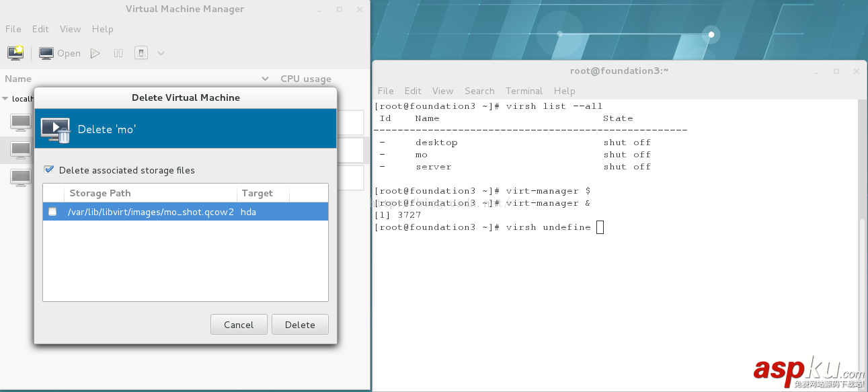The width and height of the screenshot is (868, 392).
Task: Click the root@foundation3 terminal title bar
Action: [x=619, y=71]
